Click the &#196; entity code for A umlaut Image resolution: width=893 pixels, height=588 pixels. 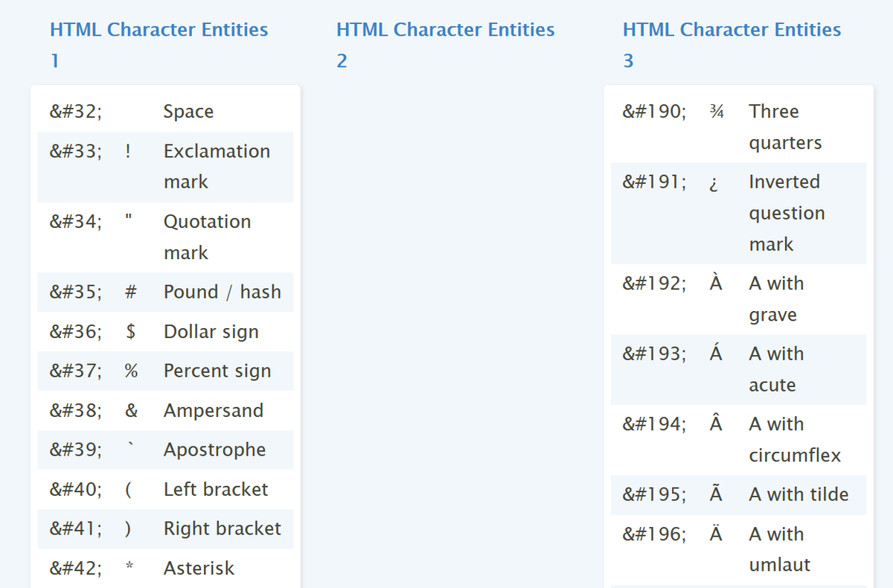click(654, 534)
